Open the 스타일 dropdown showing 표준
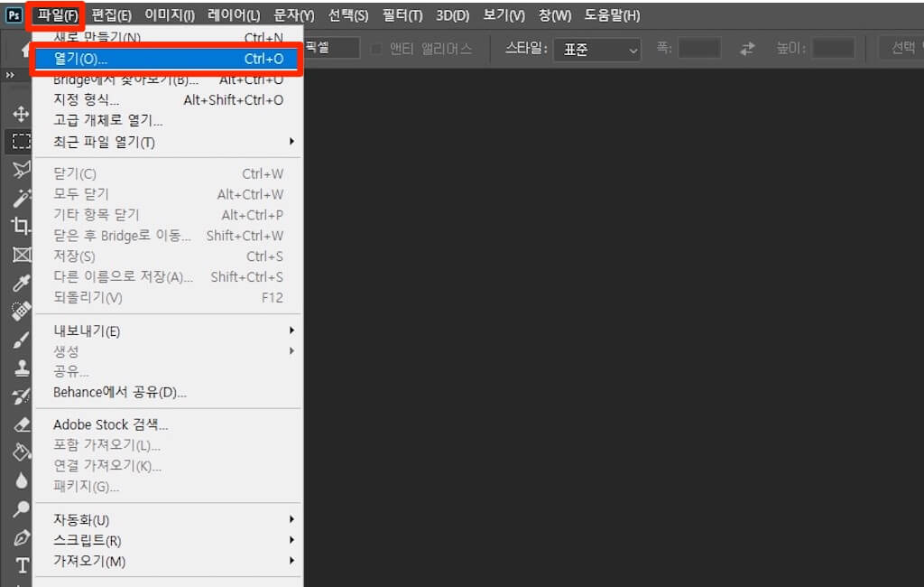This screenshot has height=587, width=924. [x=597, y=50]
